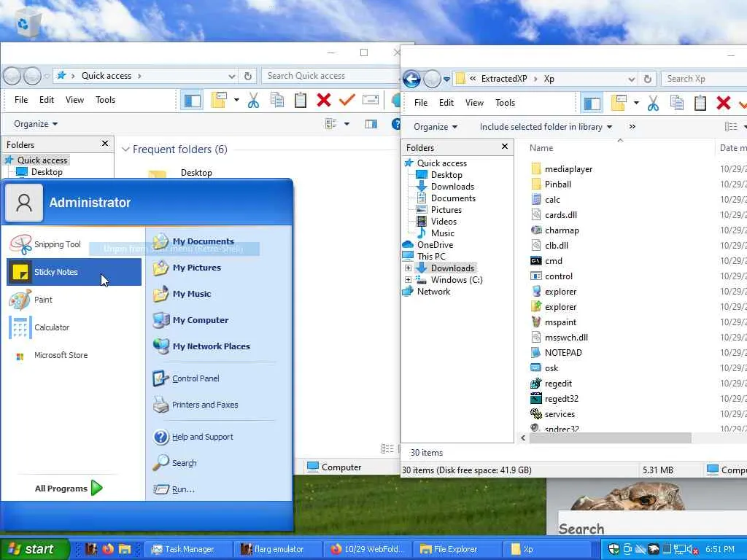Image resolution: width=747 pixels, height=560 pixels.
Task: Expand All Programs list
Action: tap(69, 488)
